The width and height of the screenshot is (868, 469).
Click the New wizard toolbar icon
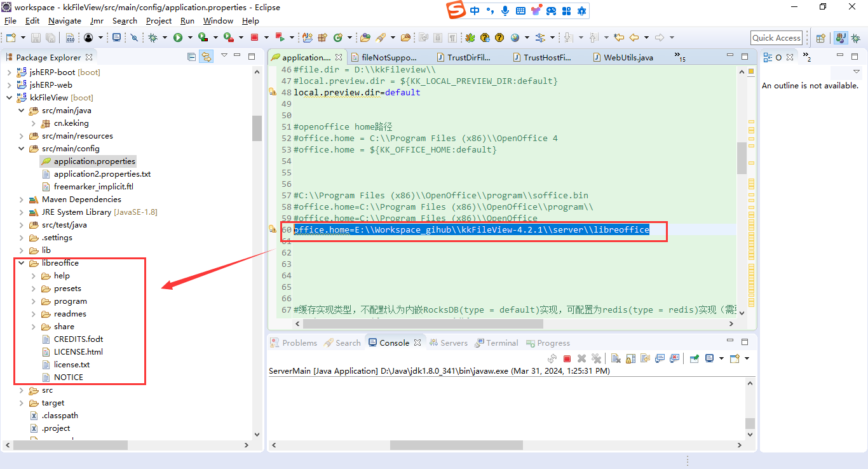point(11,37)
